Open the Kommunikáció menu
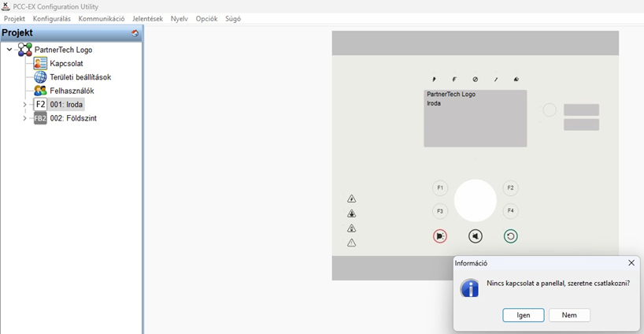This screenshot has height=334, width=644. coord(102,19)
